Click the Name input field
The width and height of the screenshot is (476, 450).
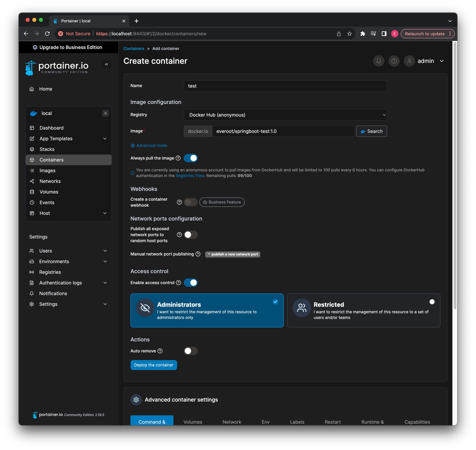(285, 86)
